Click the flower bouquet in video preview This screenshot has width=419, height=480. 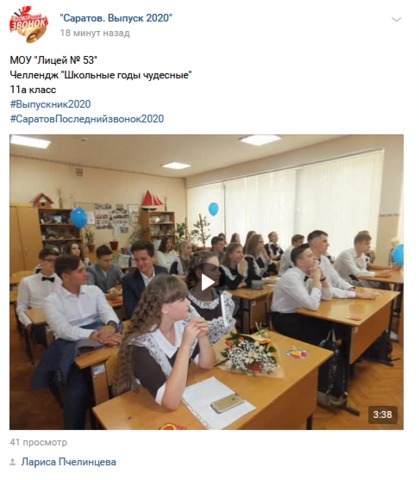[x=253, y=353]
